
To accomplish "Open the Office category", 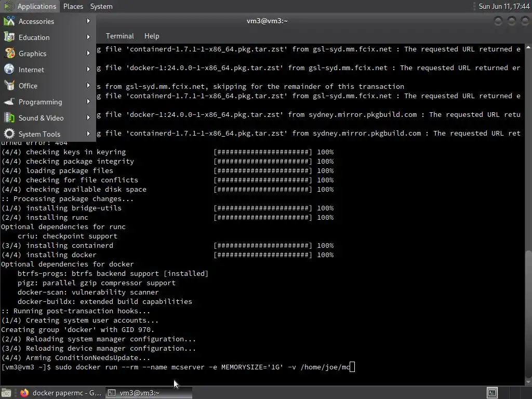I will pos(48,86).
